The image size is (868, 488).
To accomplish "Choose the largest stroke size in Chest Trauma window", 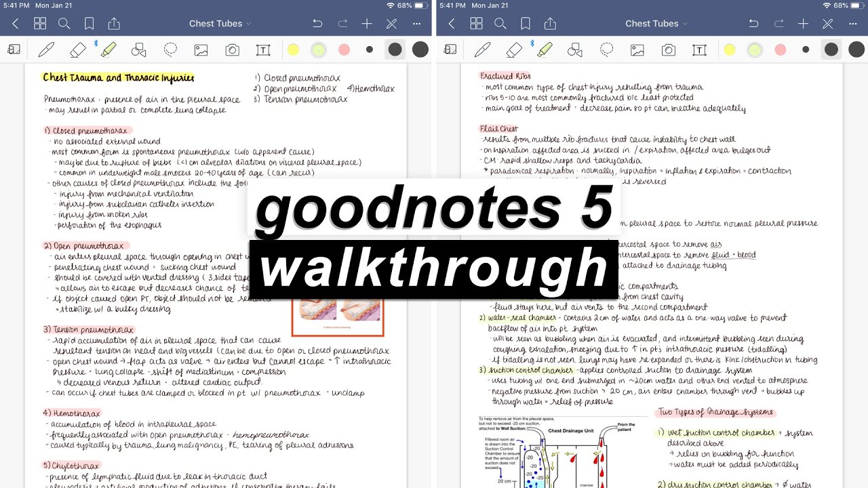I will [x=420, y=49].
